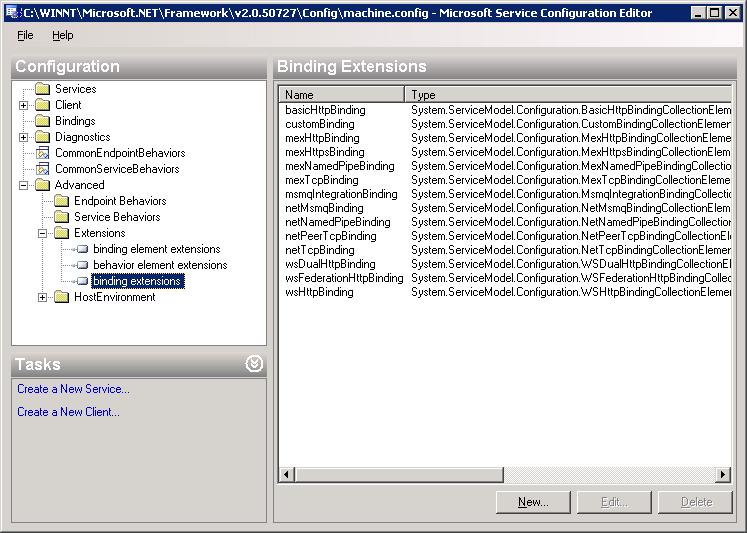
Task: Select binding element extensions label
Action: point(157,249)
